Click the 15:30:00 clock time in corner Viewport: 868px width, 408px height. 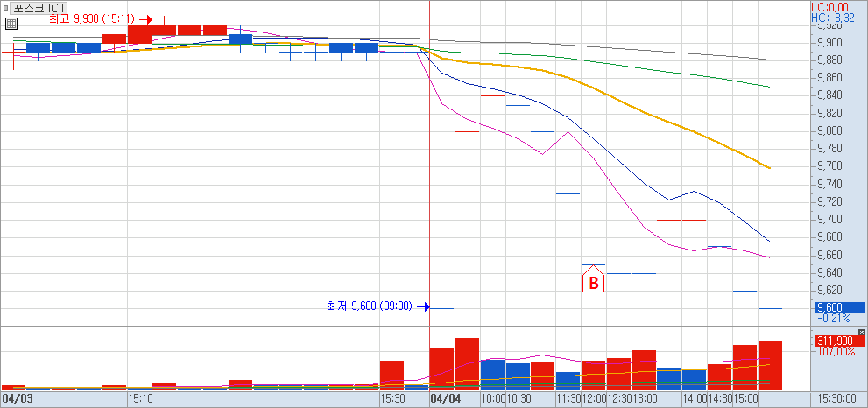tap(836, 398)
